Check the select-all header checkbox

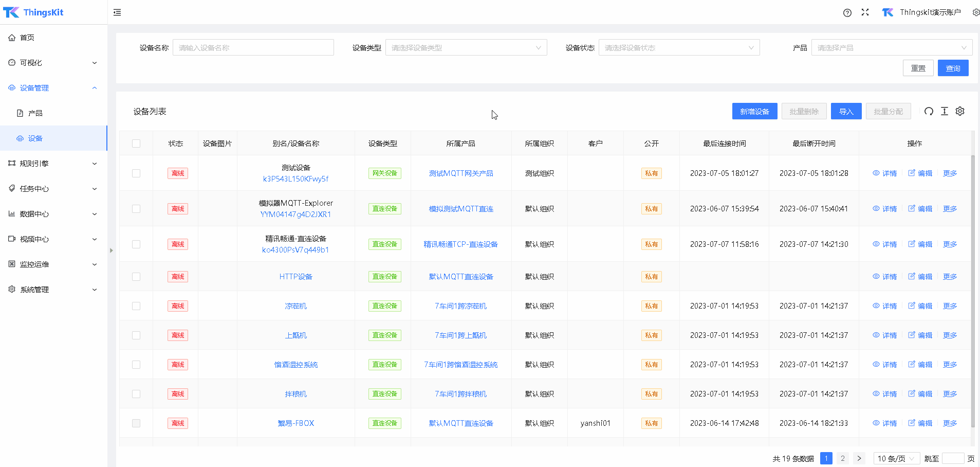pos(136,143)
